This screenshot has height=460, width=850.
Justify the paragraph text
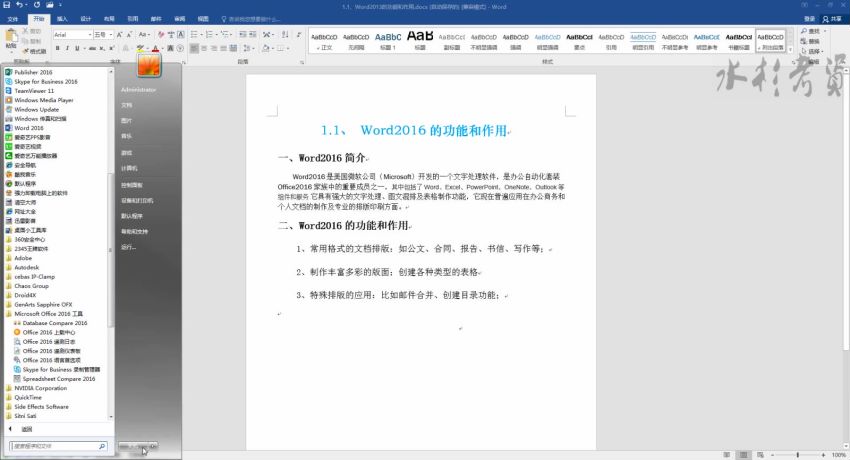(223, 48)
